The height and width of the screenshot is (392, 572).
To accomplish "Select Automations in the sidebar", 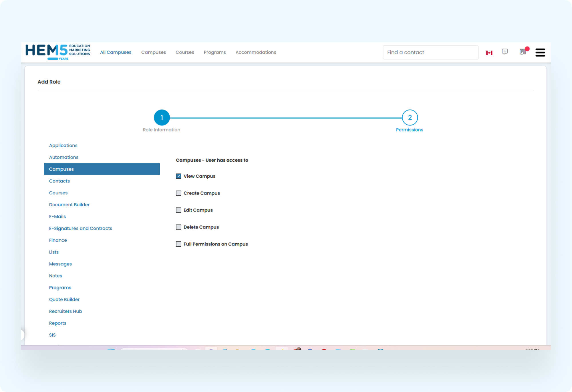I will click(63, 157).
